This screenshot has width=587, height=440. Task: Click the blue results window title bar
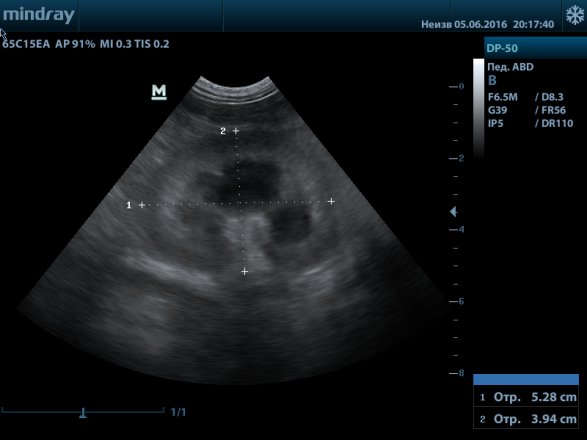coord(526,379)
